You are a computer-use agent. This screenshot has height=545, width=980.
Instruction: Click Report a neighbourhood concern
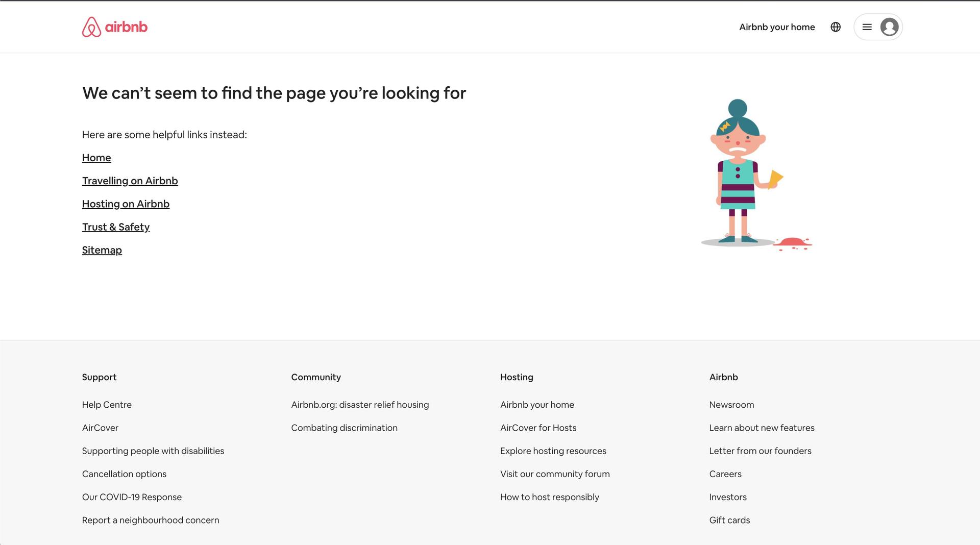coord(151,520)
